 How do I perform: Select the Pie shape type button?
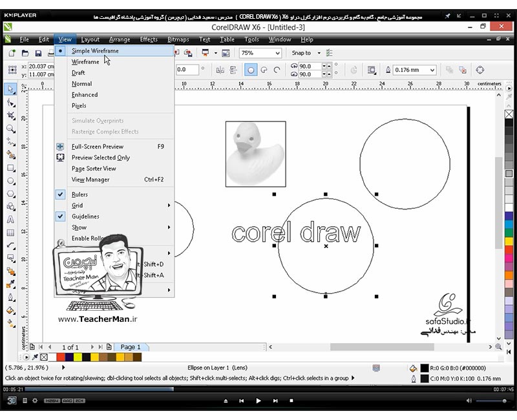tap(264, 70)
